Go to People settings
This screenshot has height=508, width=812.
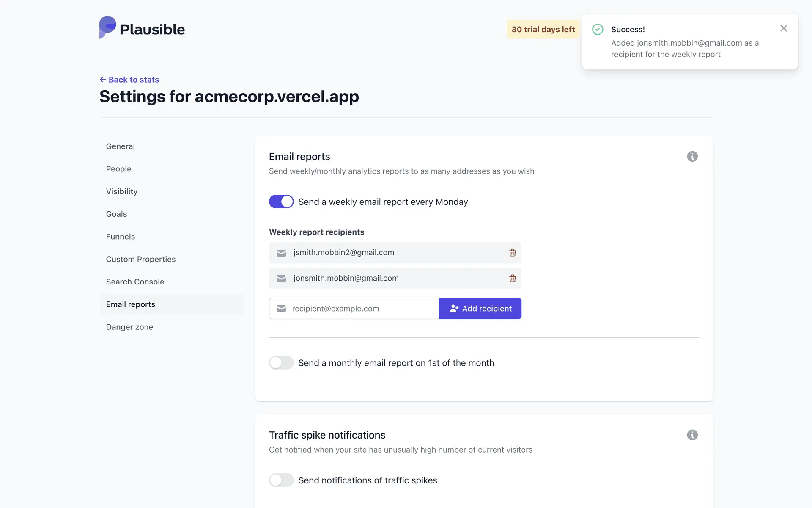coord(119,169)
